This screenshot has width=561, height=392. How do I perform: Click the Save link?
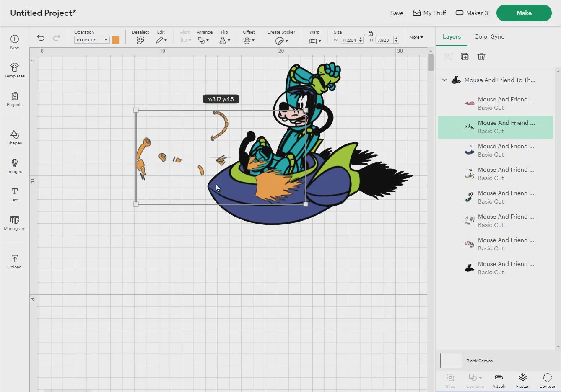click(397, 13)
